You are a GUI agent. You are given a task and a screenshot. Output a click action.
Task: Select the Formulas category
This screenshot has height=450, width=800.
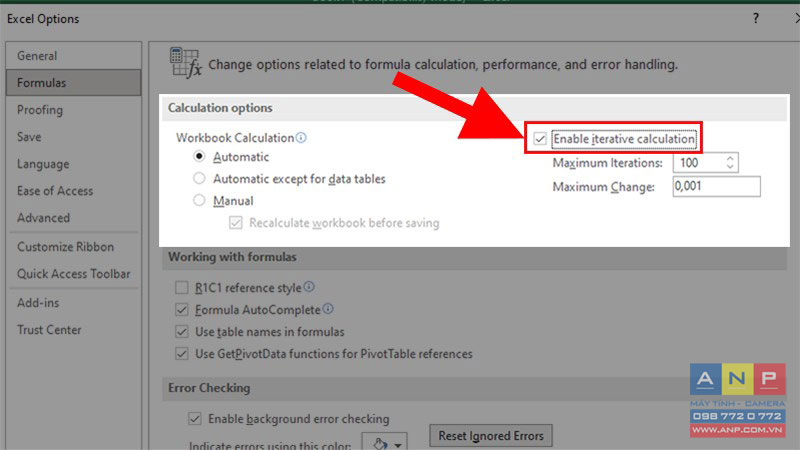tap(73, 83)
